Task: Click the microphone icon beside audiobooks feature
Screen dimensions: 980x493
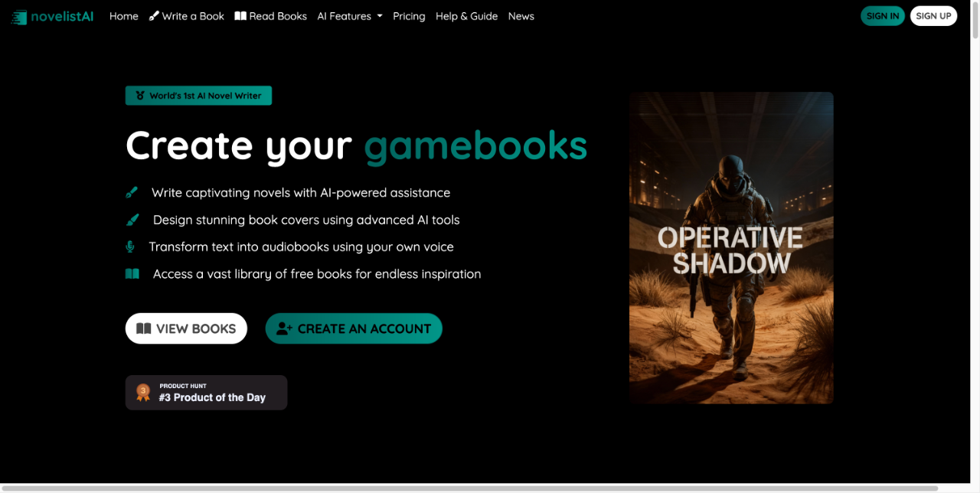Action: coord(131,246)
